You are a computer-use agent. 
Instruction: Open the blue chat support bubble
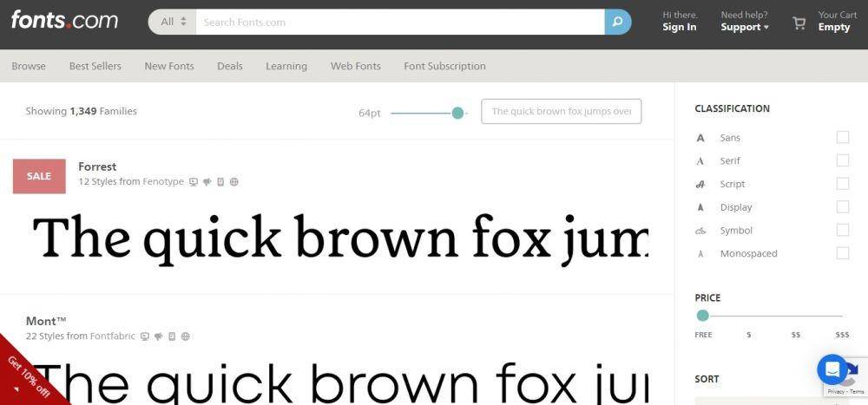[832, 369]
